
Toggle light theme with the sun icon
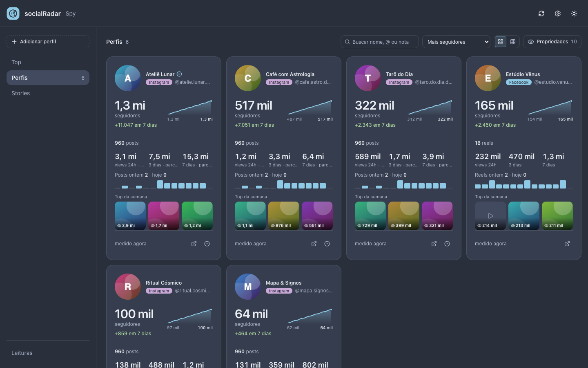574,13
